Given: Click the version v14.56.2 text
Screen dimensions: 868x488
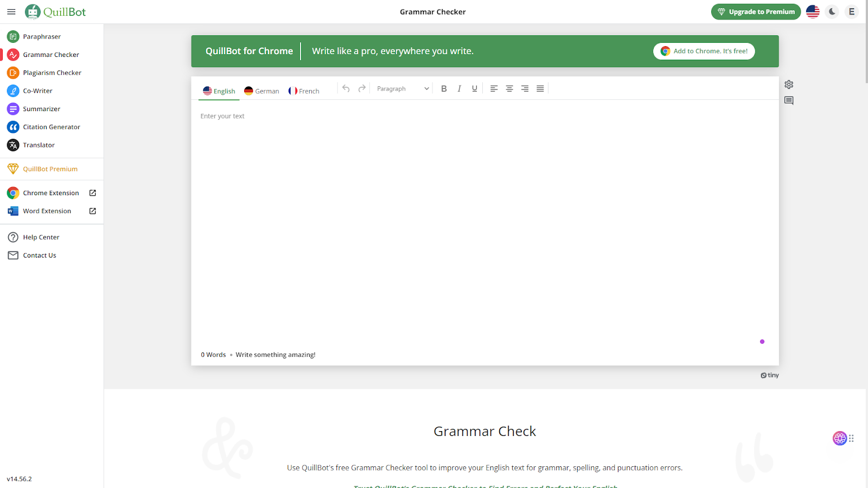Looking at the screenshot, I should tap(20, 479).
